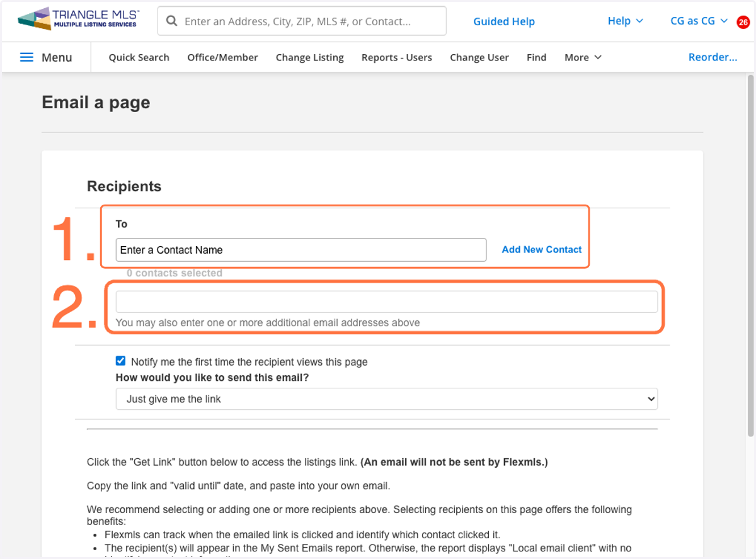This screenshot has height=559, width=756.
Task: Open Quick Search in the menu bar
Action: (139, 57)
